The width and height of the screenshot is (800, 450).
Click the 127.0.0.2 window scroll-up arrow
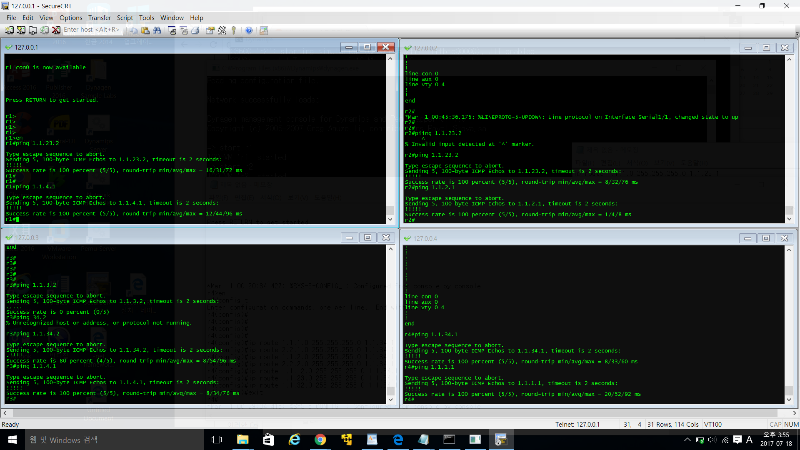coord(789,60)
